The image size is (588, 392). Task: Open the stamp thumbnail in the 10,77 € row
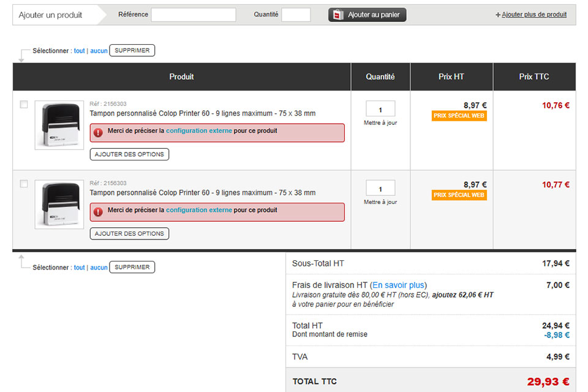click(x=59, y=205)
